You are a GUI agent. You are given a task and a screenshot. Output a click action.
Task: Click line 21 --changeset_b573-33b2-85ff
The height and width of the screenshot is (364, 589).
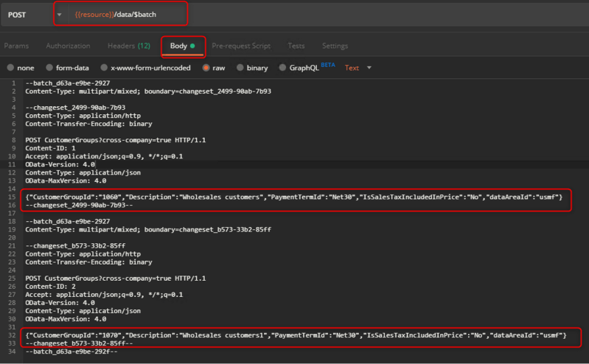click(75, 246)
